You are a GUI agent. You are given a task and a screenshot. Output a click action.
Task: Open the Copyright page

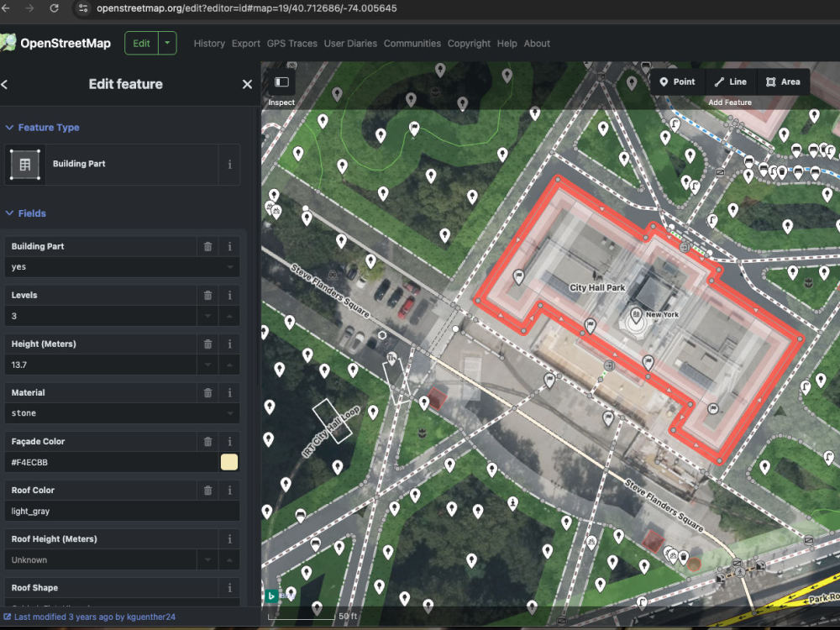[469, 44]
